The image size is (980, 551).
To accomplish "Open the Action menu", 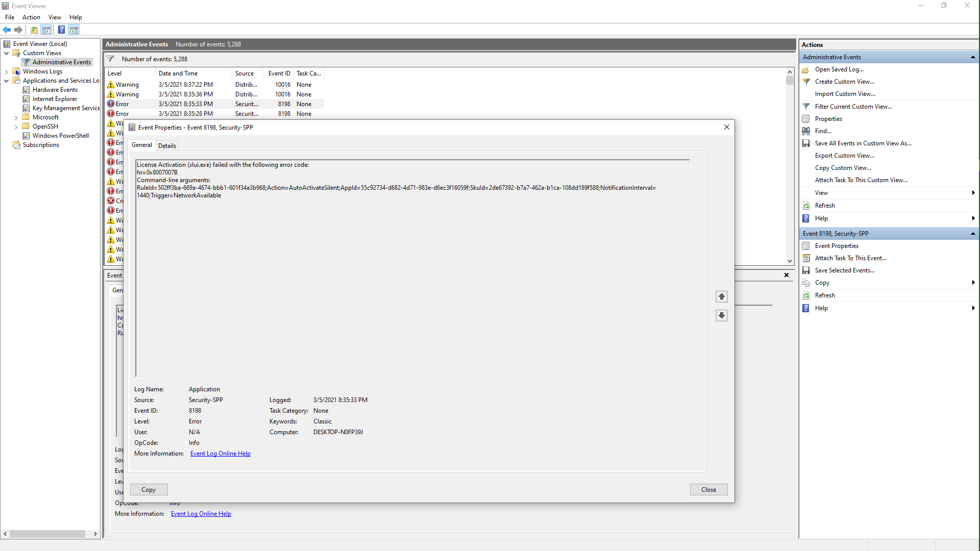I will tap(31, 17).
